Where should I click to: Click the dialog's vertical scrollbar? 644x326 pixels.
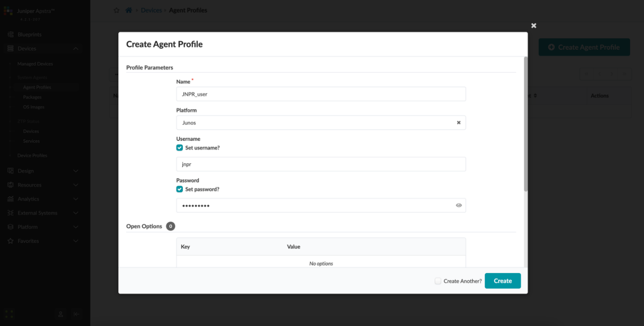pyautogui.click(x=526, y=125)
